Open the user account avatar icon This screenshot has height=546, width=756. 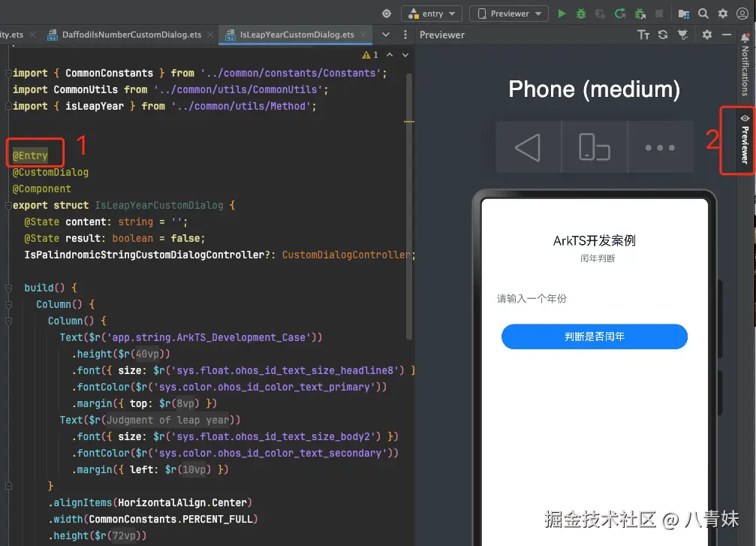coord(742,14)
